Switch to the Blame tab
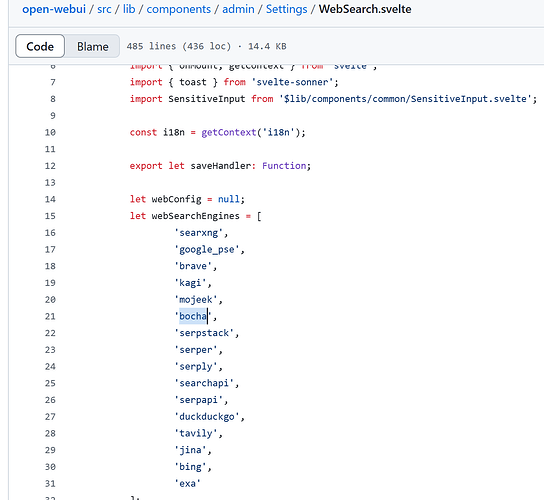This screenshot has width=544, height=500. (93, 46)
